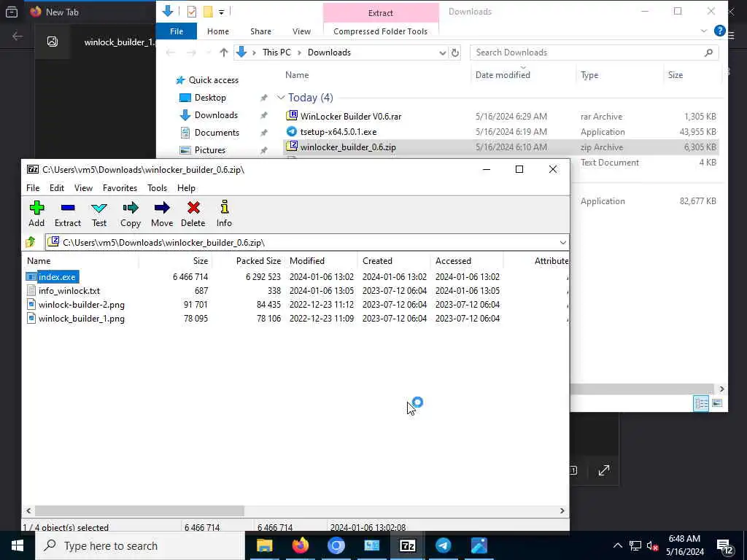
Task: Show hidden system tray icons
Action: [617, 545]
